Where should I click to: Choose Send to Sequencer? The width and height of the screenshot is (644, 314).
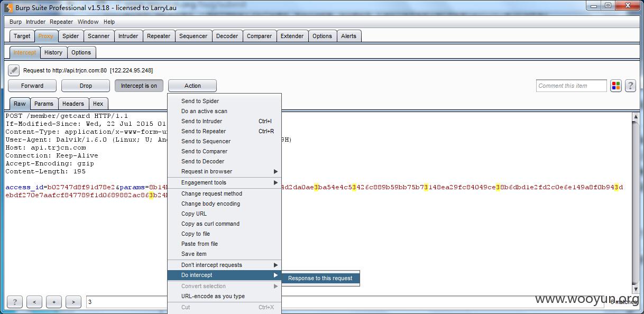pos(224,141)
